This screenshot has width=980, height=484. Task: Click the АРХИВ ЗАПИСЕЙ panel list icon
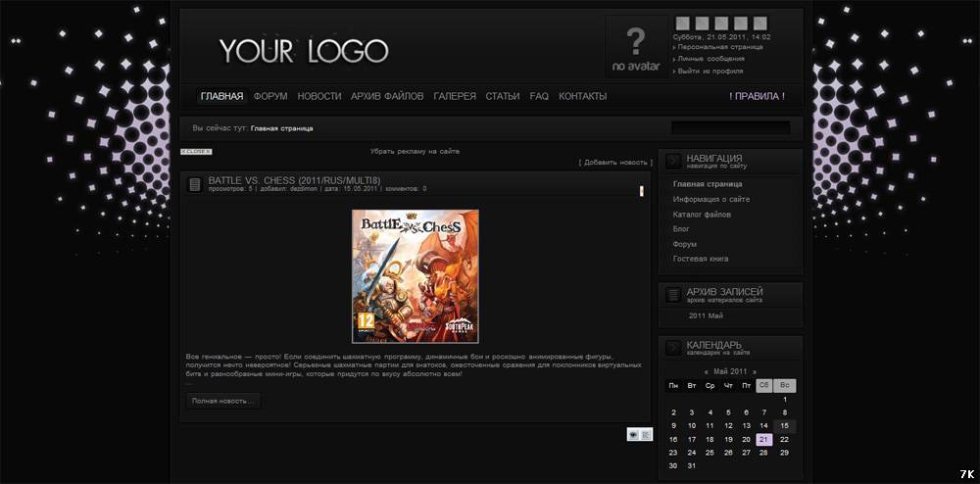click(x=673, y=295)
